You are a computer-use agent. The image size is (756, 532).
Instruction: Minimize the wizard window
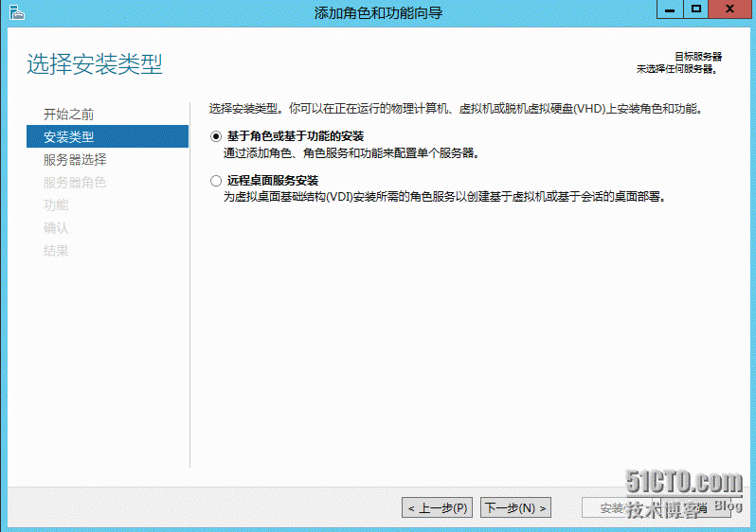pos(670,9)
